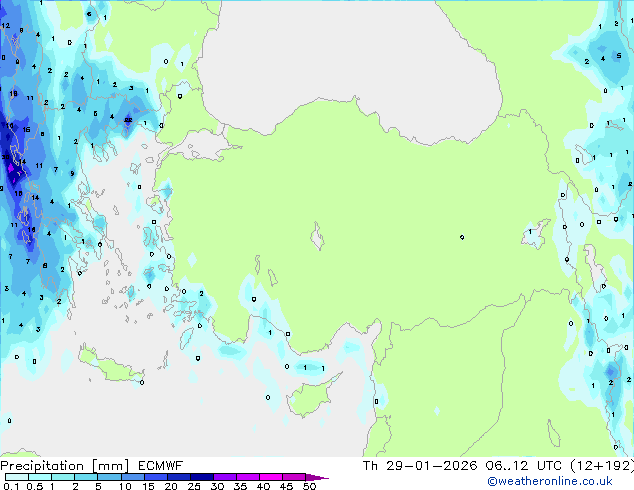Pick the legend color above the 20 label
The image size is (634, 490).
171,477
